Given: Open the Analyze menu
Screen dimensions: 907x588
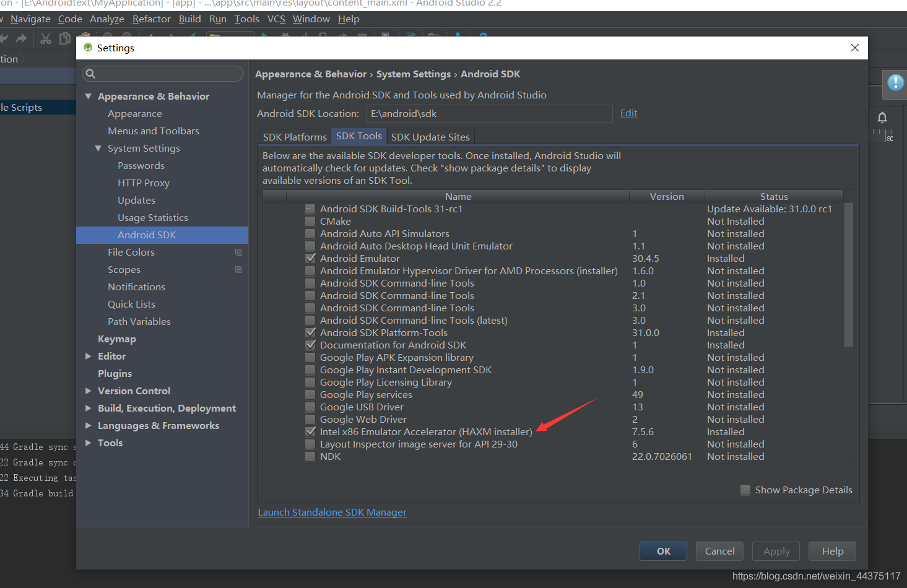Looking at the screenshot, I should coord(107,19).
